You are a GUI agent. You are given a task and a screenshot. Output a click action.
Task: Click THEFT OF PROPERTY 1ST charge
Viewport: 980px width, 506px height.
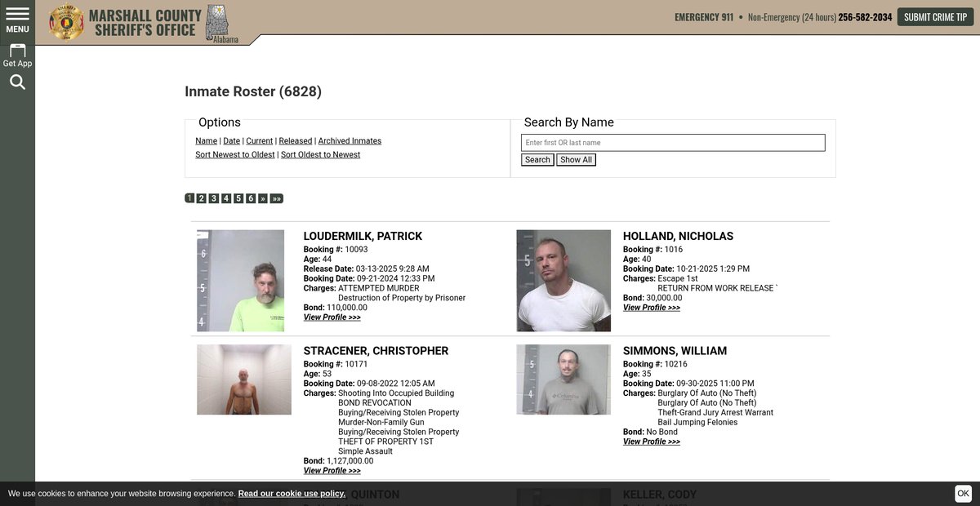tap(386, 442)
